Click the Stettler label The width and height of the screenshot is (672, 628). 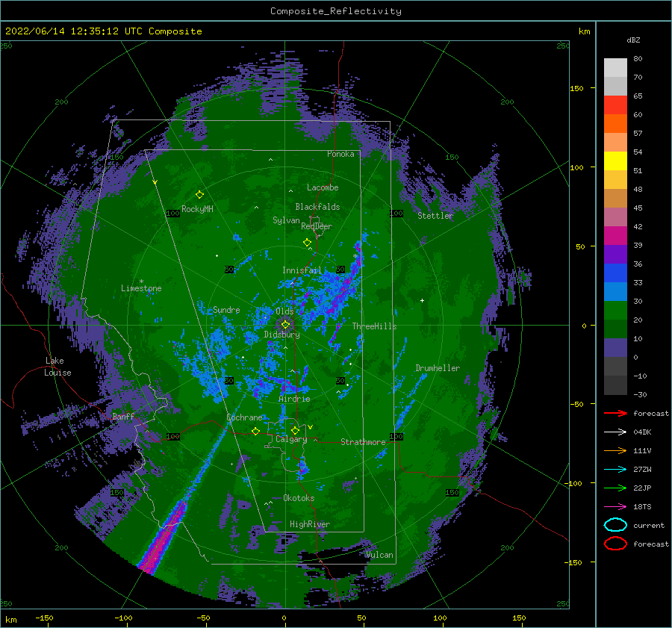435,216
